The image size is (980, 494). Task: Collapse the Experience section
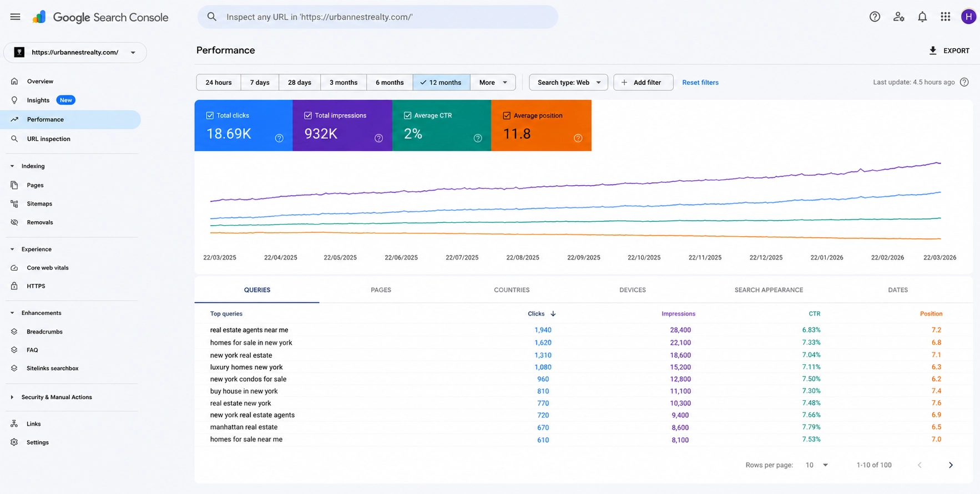pyautogui.click(x=12, y=249)
